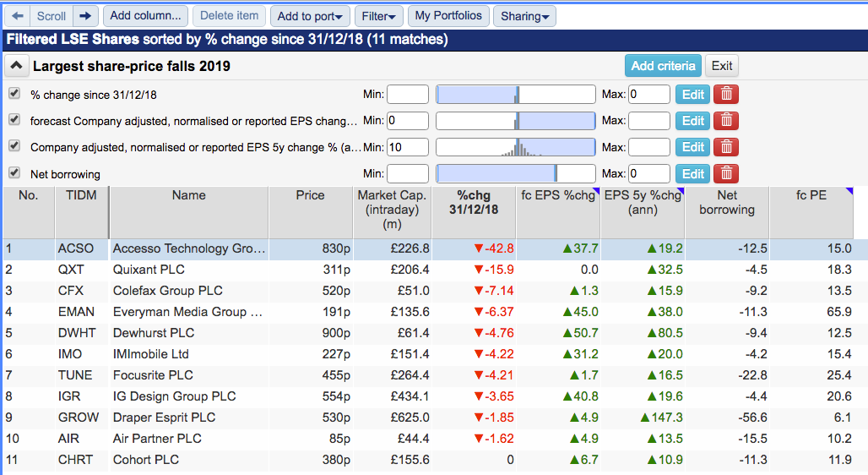Click the Net borrowing range slider
Viewport: 868px width, 475px height.
(x=515, y=173)
